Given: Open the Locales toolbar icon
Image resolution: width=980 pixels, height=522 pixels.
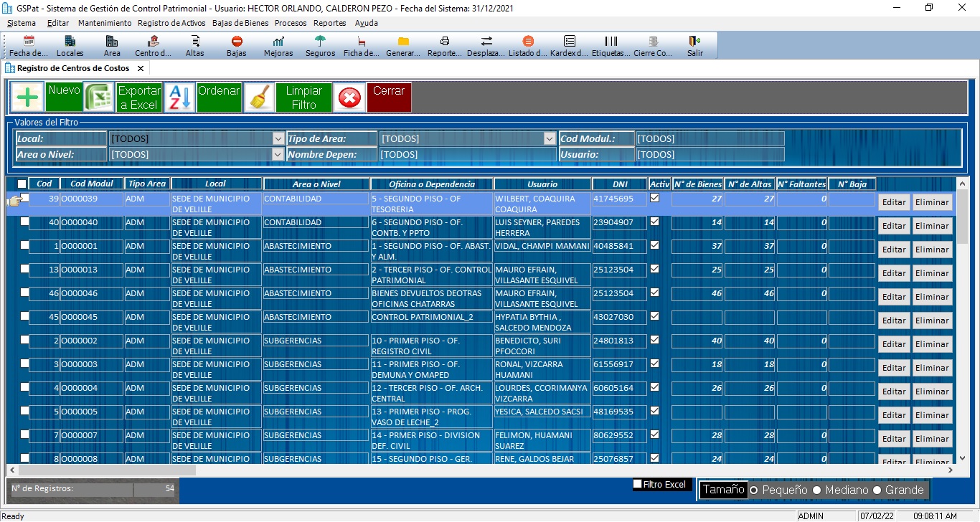Looking at the screenshot, I should coord(70,46).
